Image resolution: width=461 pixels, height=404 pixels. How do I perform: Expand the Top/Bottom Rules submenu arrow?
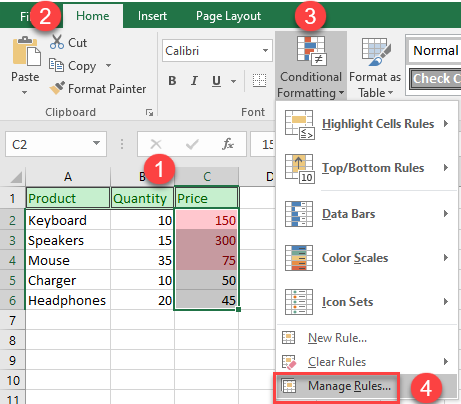[x=446, y=168]
